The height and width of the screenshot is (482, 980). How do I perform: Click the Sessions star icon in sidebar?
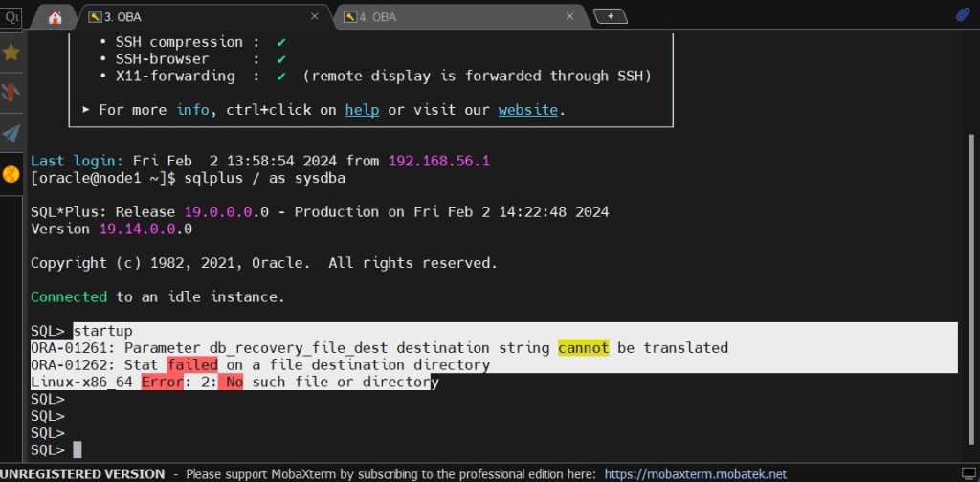pyautogui.click(x=11, y=53)
